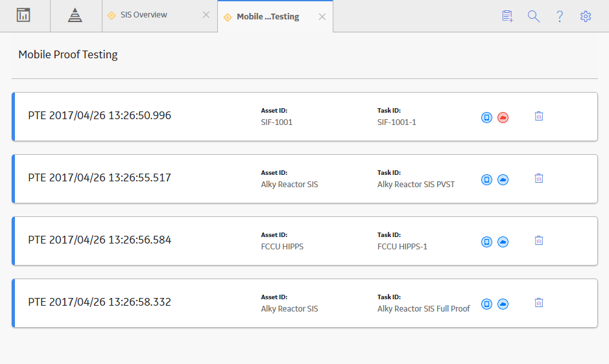Image resolution: width=609 pixels, height=364 pixels.
Task: Close the SIS Overview tab
Action: pos(206,15)
